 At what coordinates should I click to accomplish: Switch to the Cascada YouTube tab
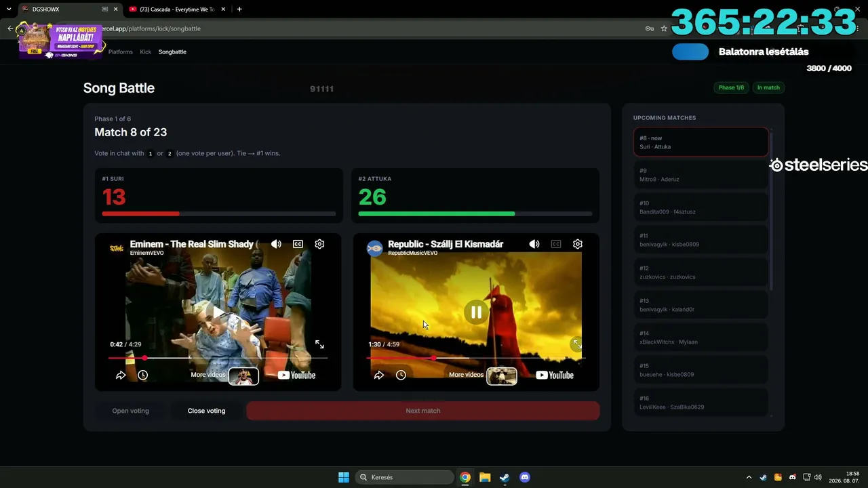click(x=177, y=9)
